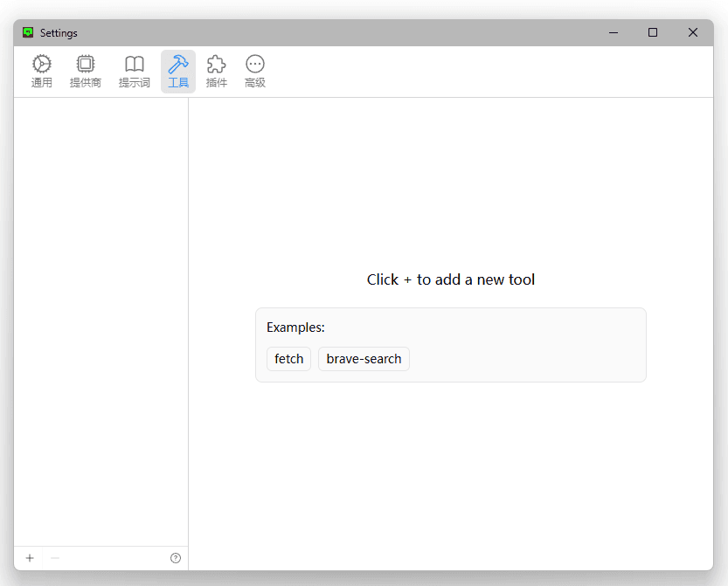
Task: Open the help question mark icon
Action: coord(176,558)
